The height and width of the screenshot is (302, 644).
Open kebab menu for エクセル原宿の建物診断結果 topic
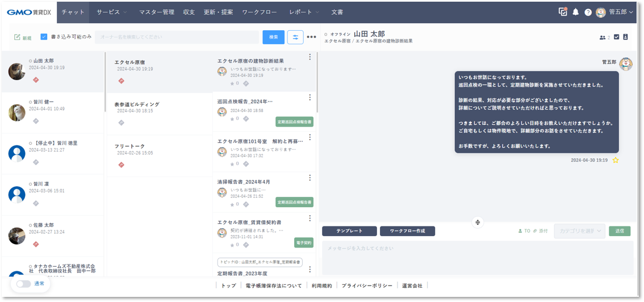click(310, 57)
